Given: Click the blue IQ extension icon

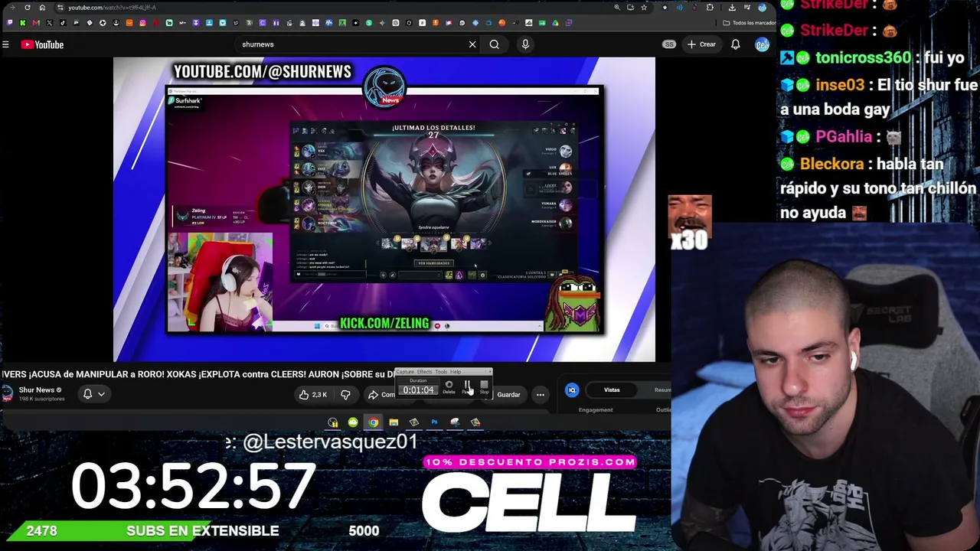Looking at the screenshot, I should pos(572,390).
